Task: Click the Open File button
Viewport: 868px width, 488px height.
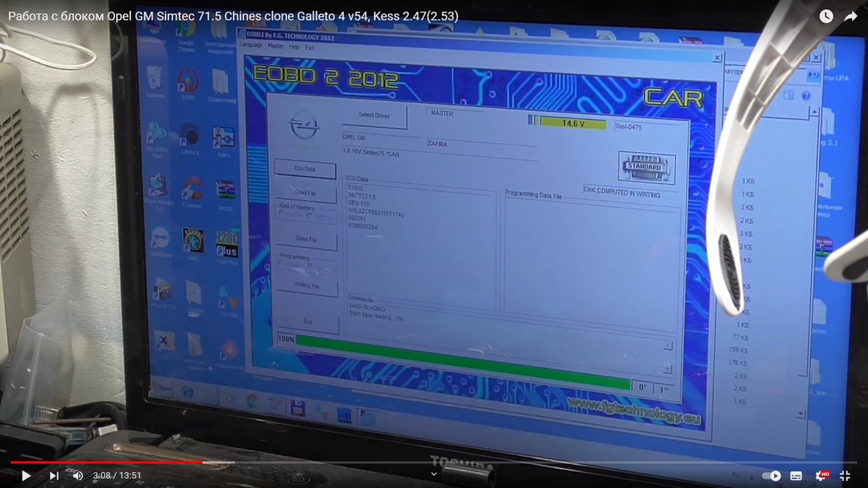Action: point(307,239)
